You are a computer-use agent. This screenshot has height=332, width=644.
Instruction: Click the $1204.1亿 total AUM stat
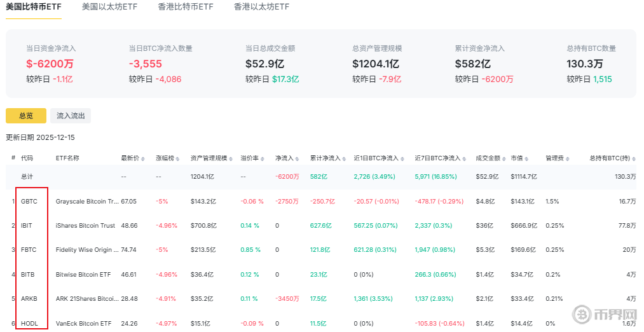pyautogui.click(x=376, y=64)
